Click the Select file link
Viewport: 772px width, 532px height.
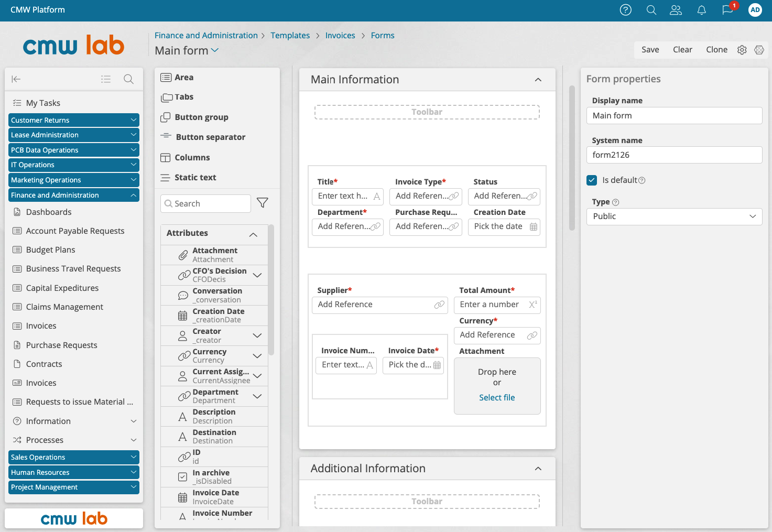(497, 397)
